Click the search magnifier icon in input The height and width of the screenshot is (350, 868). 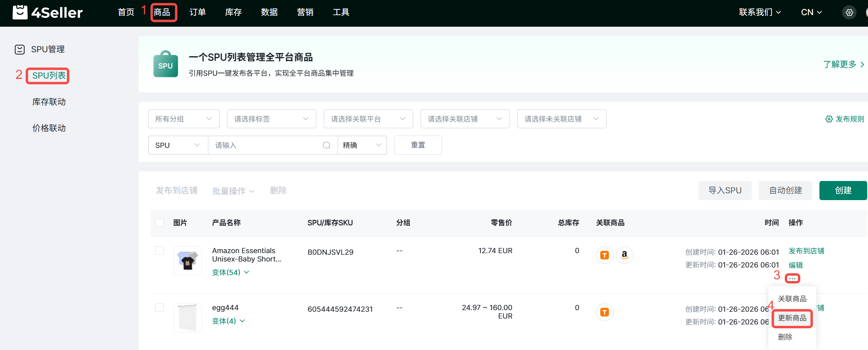tap(326, 145)
